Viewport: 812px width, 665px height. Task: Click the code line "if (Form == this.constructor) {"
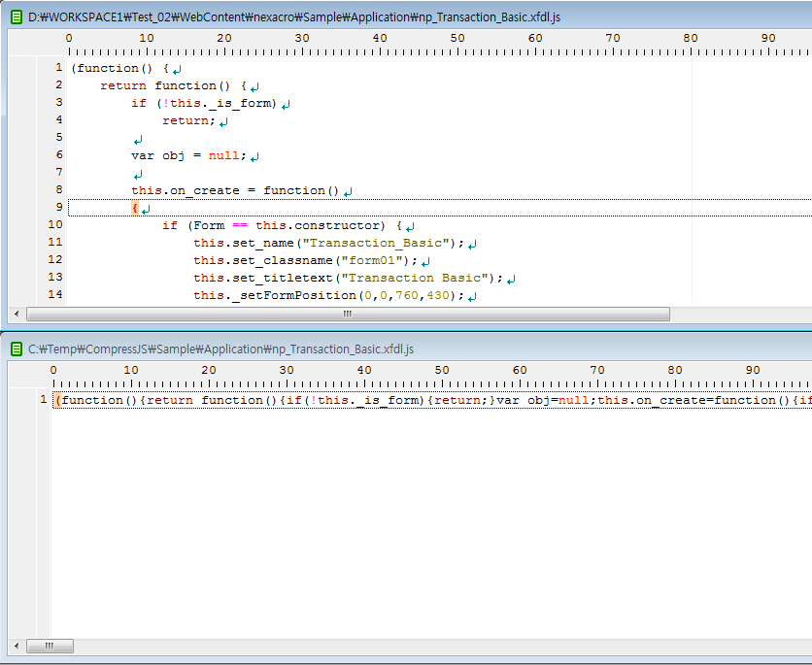click(283, 225)
